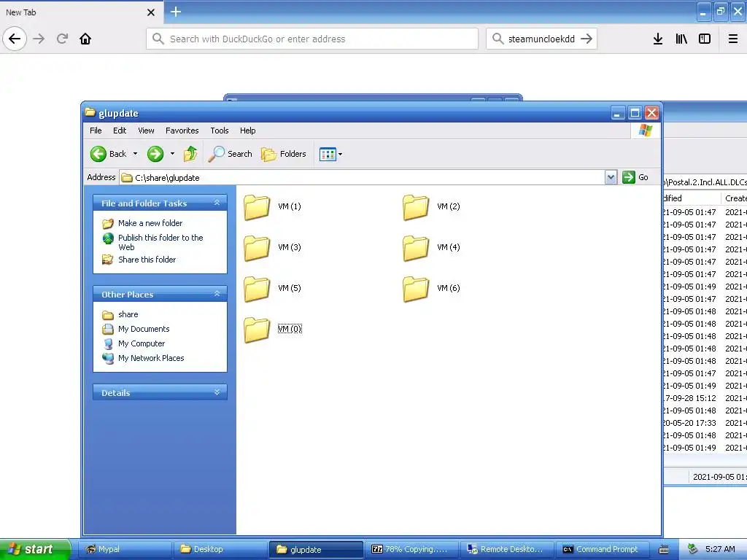
Task: Select the VM (5) folder
Action: 273,289
